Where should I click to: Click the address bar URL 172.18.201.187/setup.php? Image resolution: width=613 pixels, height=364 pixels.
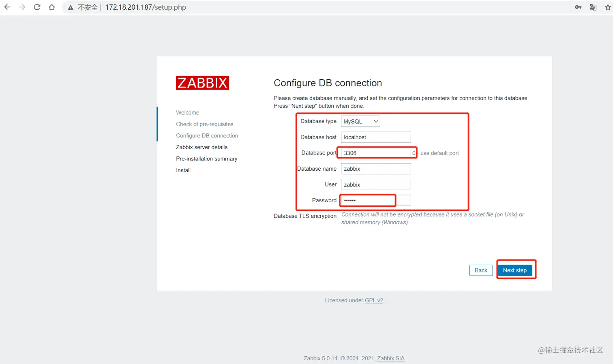click(146, 7)
